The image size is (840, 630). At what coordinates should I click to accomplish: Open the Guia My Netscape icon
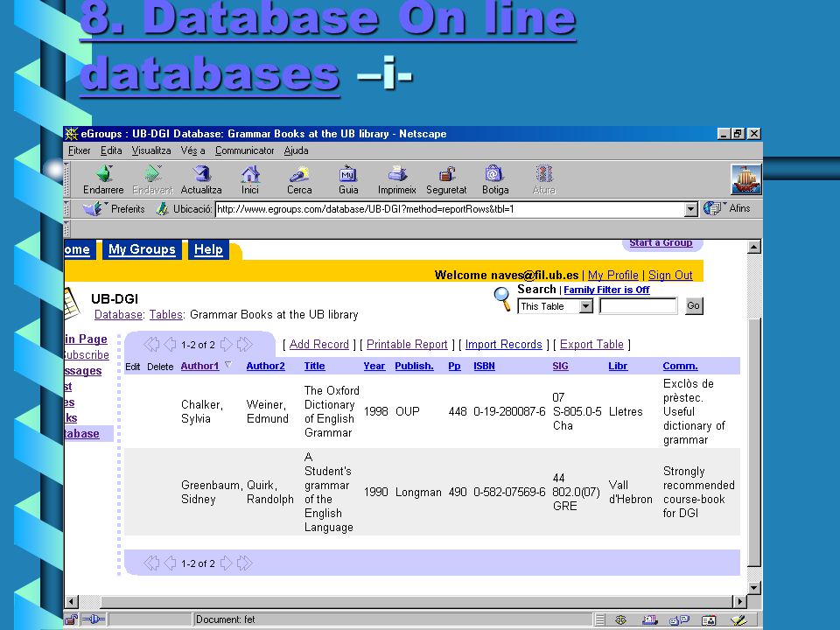tap(347, 174)
